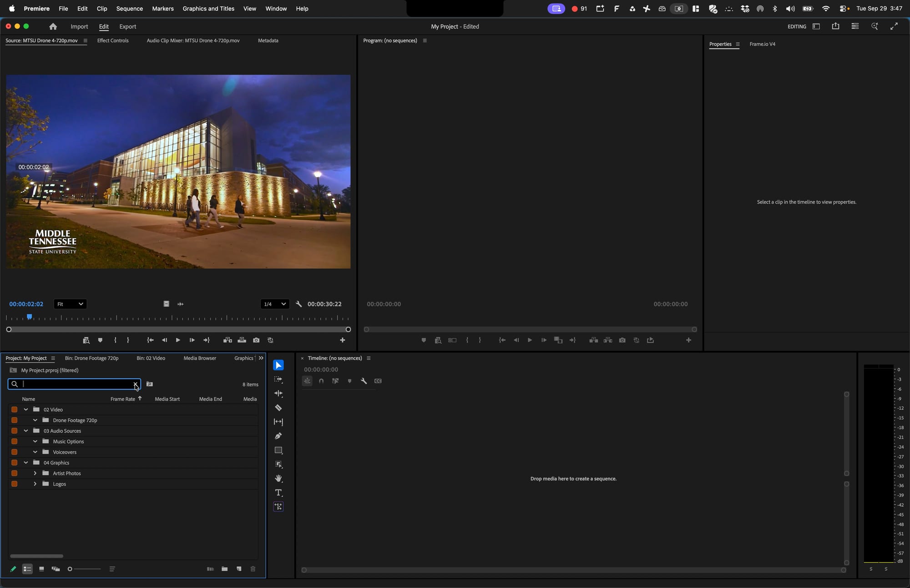Collapse the 02 Video bin
910x588 pixels.
pyautogui.click(x=26, y=409)
